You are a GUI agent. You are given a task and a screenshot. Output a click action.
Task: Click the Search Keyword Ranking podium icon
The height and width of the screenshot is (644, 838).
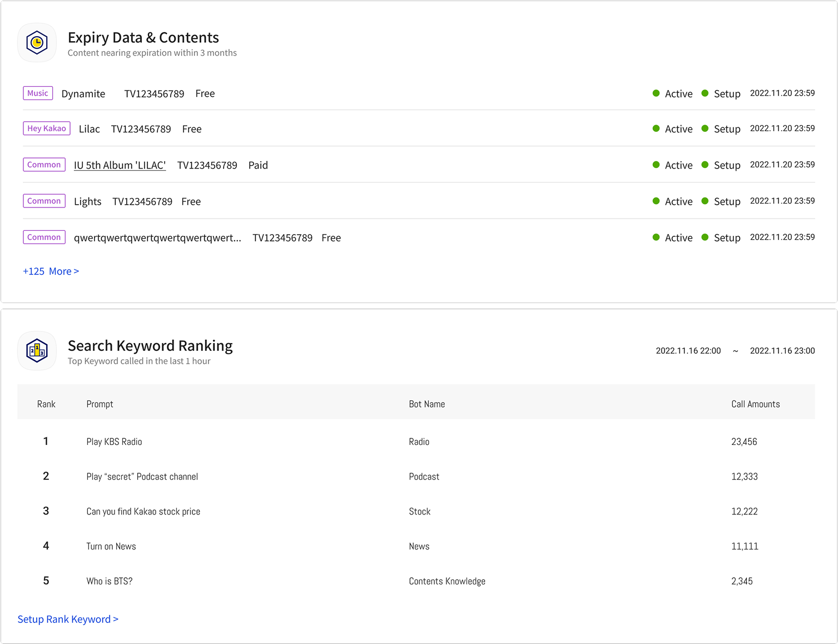click(x=37, y=351)
